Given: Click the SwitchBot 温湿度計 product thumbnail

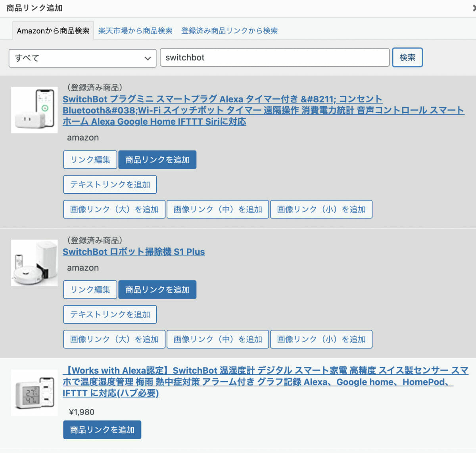Looking at the screenshot, I should pyautogui.click(x=34, y=393).
